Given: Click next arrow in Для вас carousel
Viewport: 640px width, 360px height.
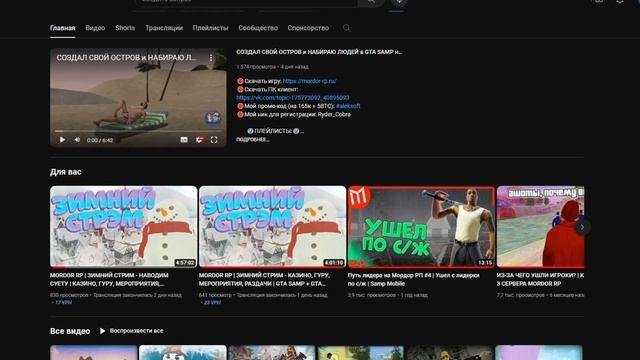Looking at the screenshot, I should pos(582,227).
